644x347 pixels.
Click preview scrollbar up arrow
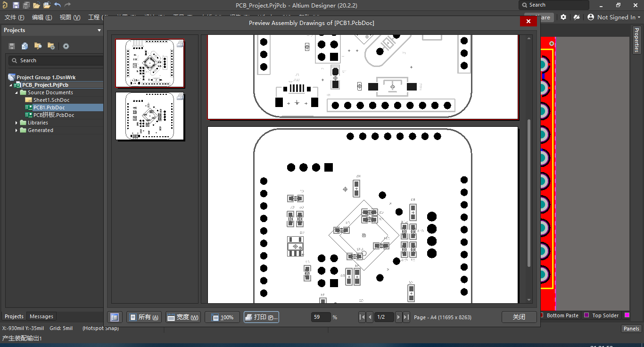click(529, 38)
